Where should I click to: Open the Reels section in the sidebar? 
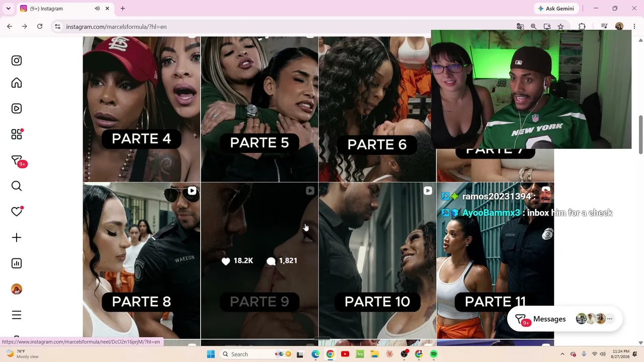click(x=17, y=109)
